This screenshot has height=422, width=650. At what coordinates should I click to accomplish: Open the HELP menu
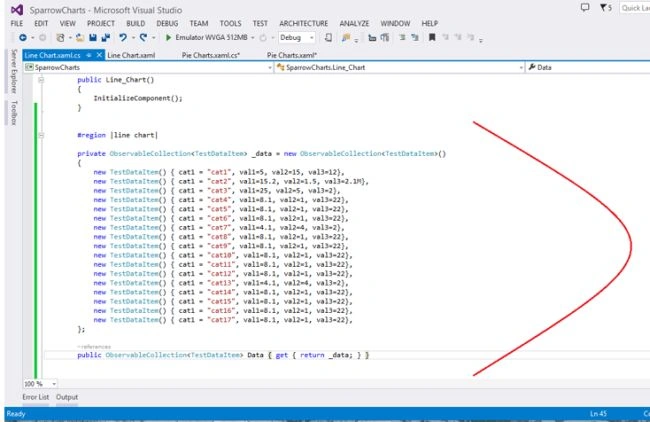pos(429,24)
